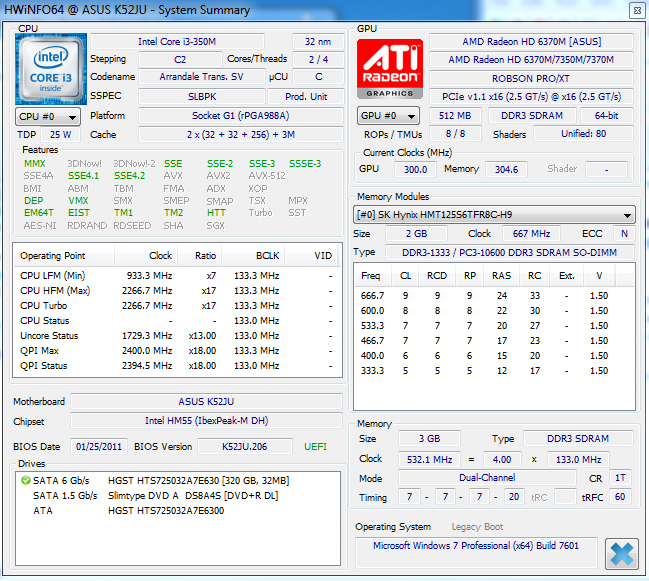Image resolution: width=649 pixels, height=581 pixels.
Task: Select the 333.3 frequency timing row
Action: pyautogui.click(x=494, y=371)
